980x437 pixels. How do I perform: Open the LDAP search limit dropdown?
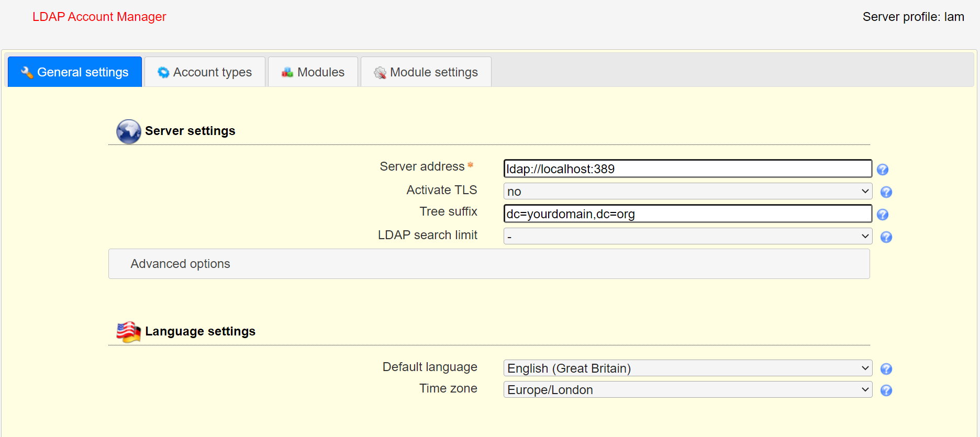point(688,236)
